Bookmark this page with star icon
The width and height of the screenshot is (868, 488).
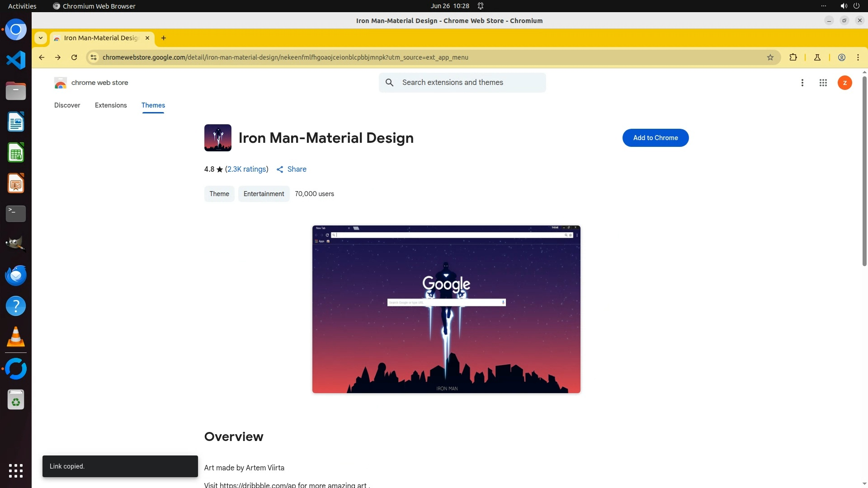pos(770,57)
